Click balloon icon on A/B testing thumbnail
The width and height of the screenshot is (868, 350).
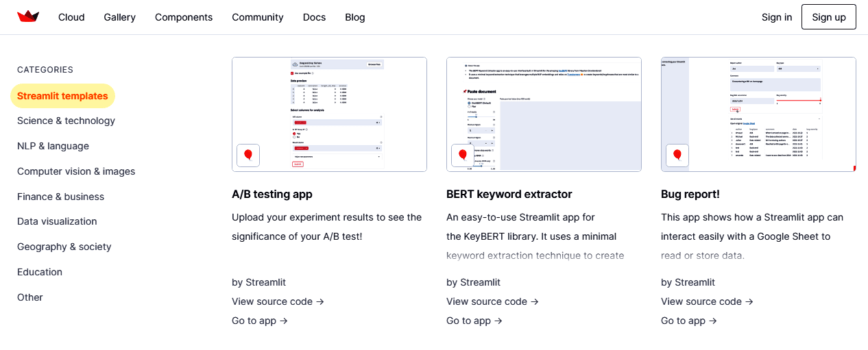click(x=248, y=155)
